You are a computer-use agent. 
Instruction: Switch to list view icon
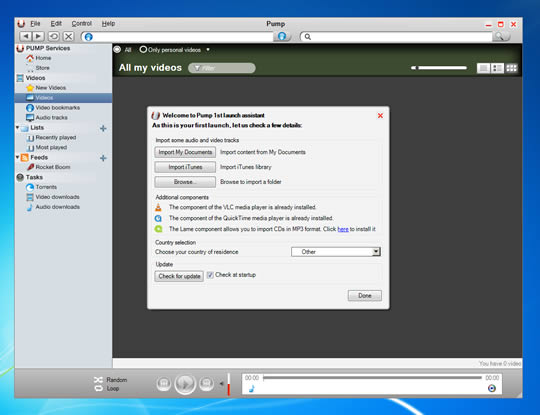point(483,68)
